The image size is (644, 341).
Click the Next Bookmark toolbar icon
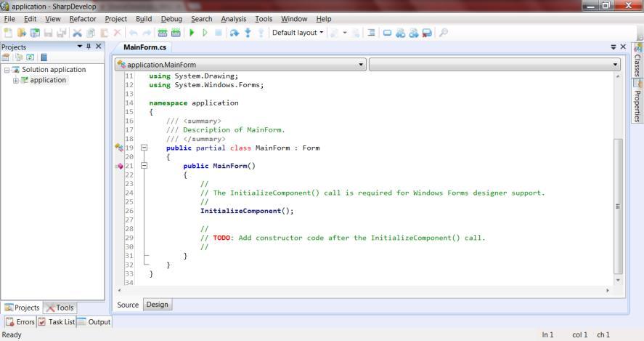click(414, 33)
